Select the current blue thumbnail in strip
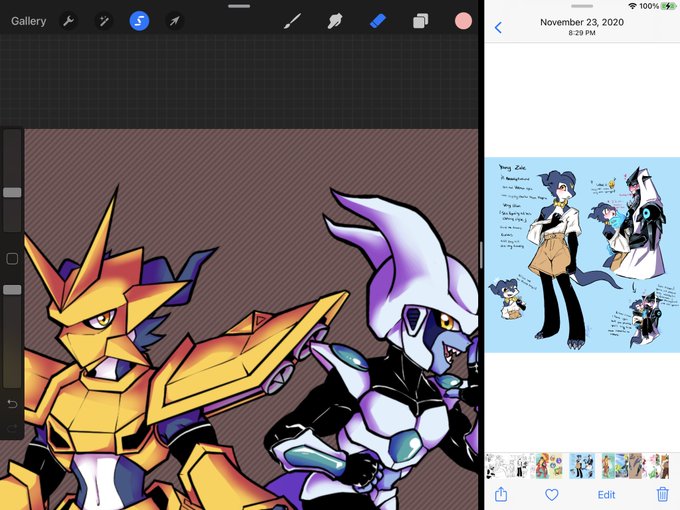This screenshot has width=680, height=510. pos(582,466)
